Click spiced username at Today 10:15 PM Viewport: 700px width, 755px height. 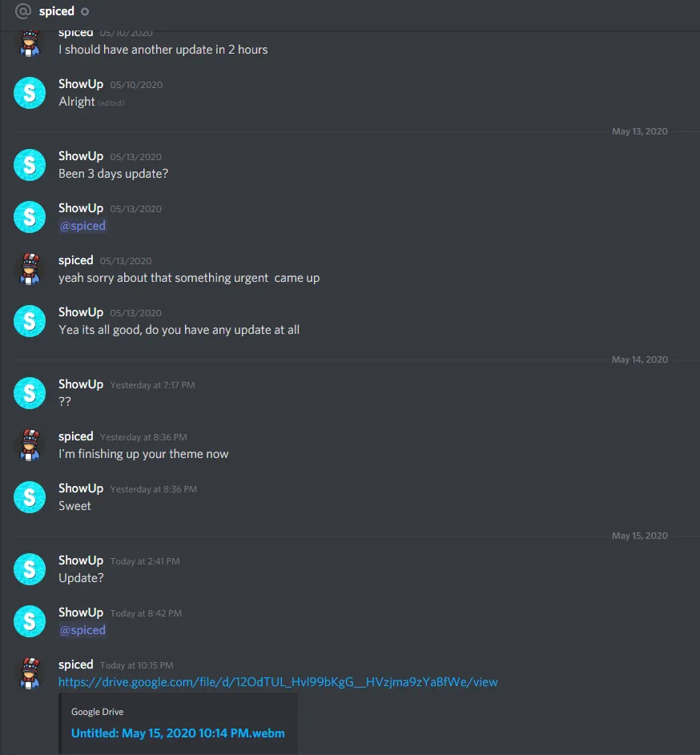(x=75, y=665)
